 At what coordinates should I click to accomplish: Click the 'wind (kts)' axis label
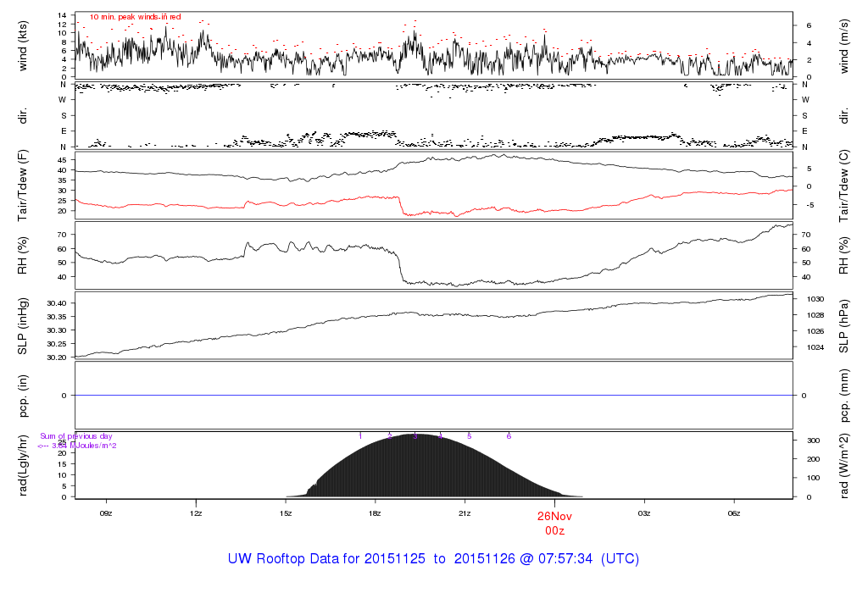click(22, 46)
